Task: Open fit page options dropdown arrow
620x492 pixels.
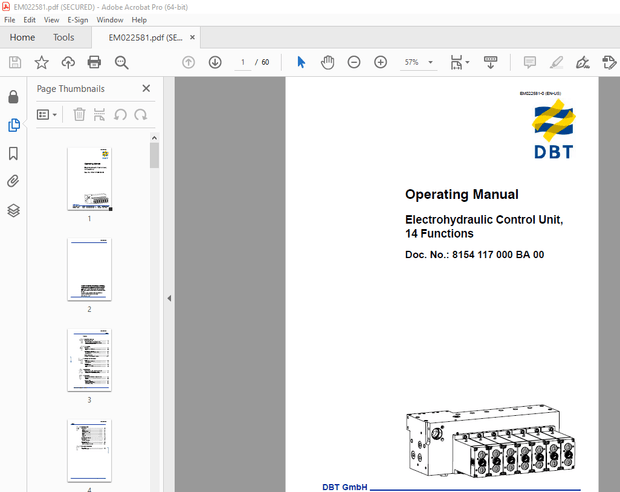Action: [x=467, y=62]
